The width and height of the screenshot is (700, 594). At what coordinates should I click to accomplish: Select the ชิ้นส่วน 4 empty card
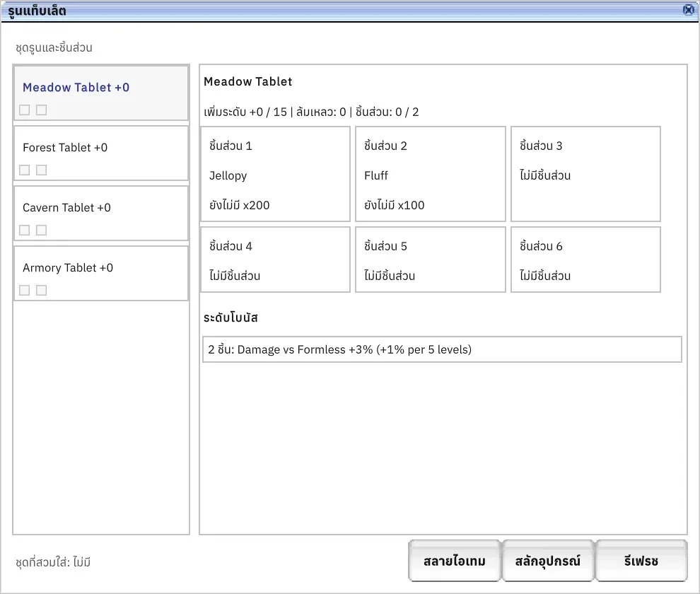pyautogui.click(x=276, y=260)
